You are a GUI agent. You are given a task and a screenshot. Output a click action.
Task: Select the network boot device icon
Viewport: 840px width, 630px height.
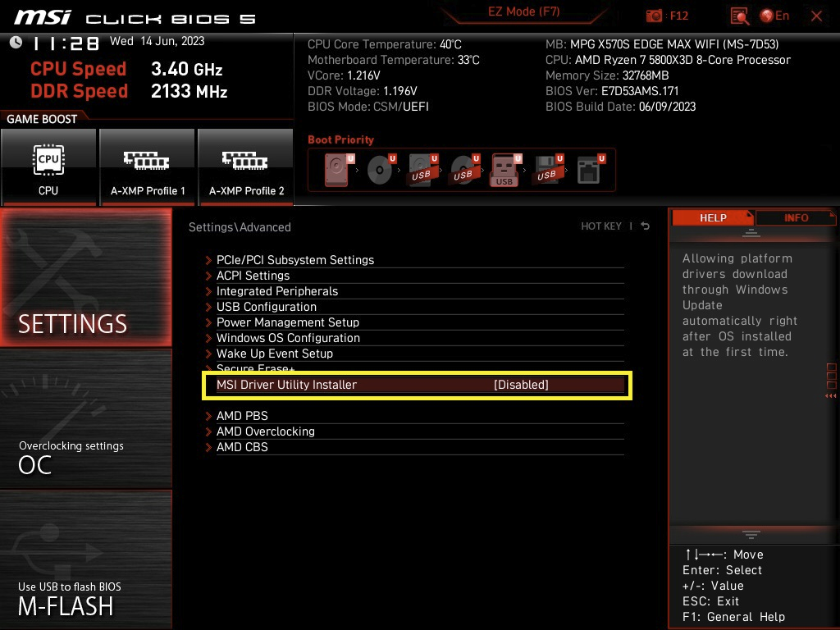(591, 169)
